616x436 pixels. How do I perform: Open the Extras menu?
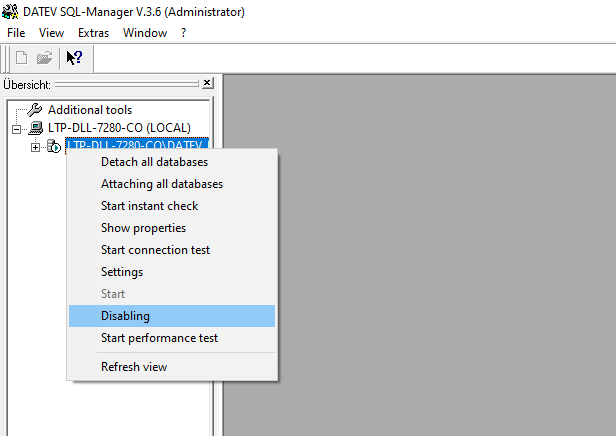point(94,33)
